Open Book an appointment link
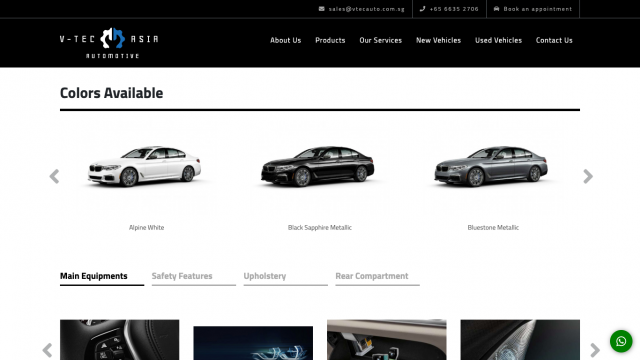The image size is (640, 360). coord(538,9)
